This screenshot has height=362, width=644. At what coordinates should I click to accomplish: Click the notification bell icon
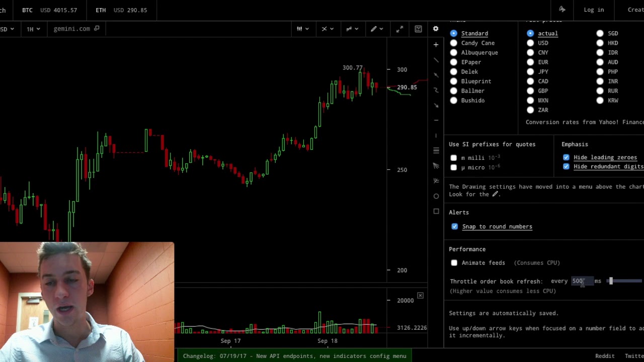point(562,10)
